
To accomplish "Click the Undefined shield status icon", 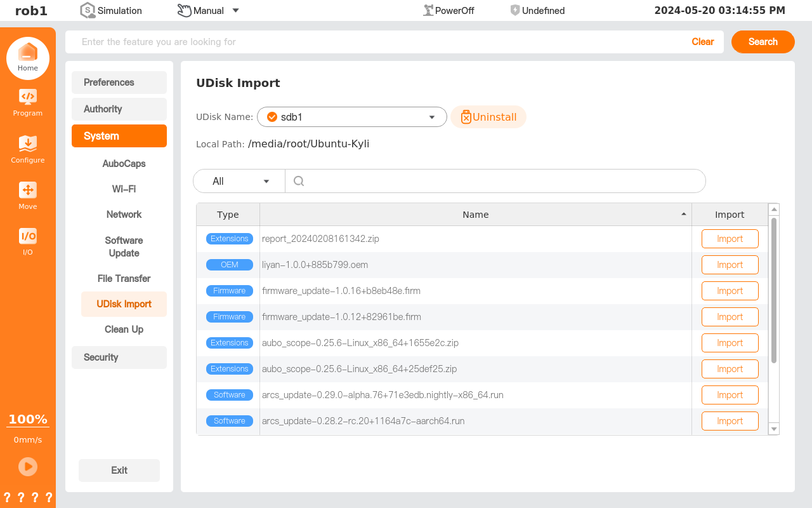I will coord(515,10).
